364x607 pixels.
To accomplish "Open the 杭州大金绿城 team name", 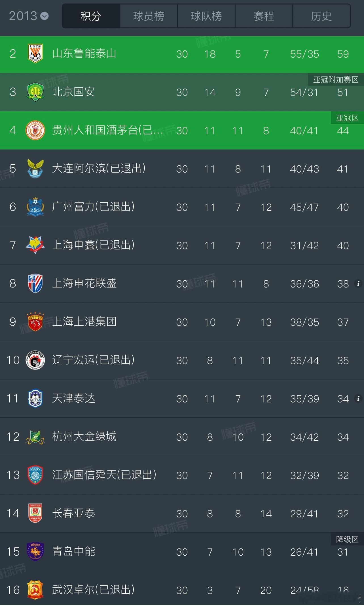I will 84,437.
